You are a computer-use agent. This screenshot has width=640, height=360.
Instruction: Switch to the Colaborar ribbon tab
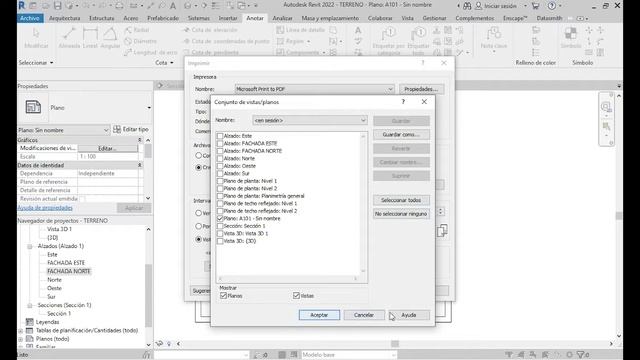[x=380, y=18]
